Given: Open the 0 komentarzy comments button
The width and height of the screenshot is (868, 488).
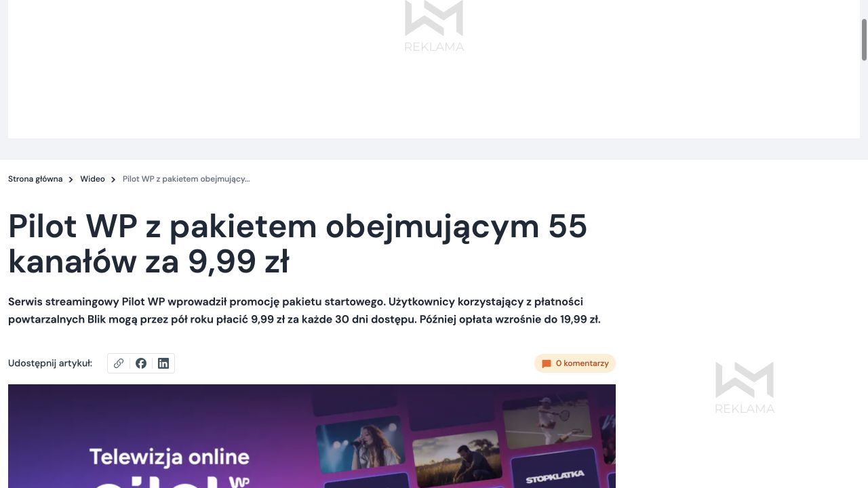Looking at the screenshot, I should click(575, 363).
